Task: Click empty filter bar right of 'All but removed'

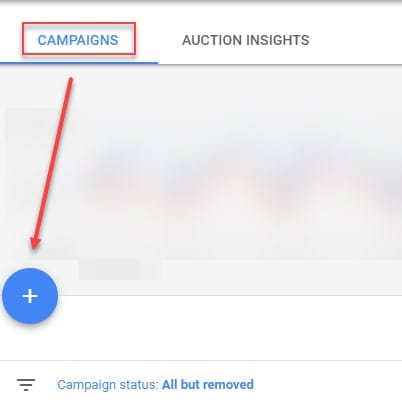Action: (327, 385)
